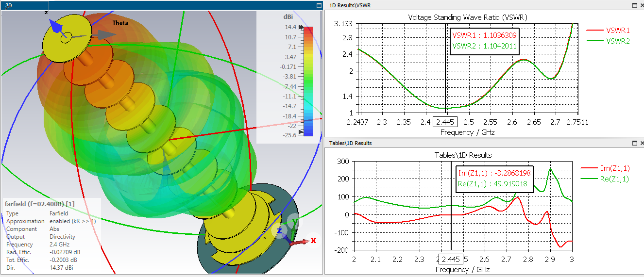Screen dimensions: 644x277
Task: Maximize the 1D Results\VSWR window
Action: pyautogui.click(x=634, y=5)
